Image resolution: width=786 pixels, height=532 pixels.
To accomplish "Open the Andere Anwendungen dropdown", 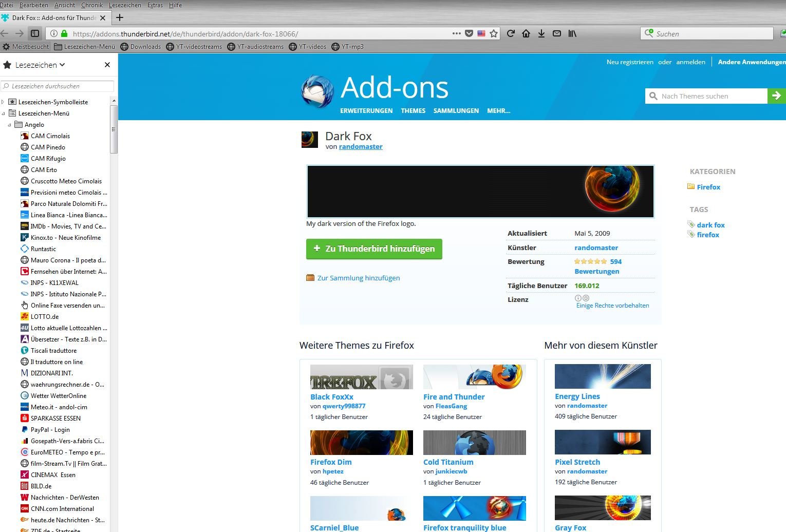I will 752,62.
